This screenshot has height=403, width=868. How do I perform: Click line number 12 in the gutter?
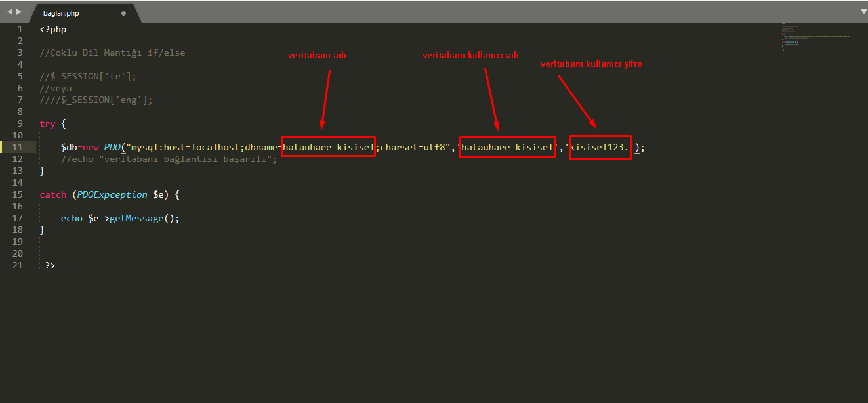pos(18,159)
